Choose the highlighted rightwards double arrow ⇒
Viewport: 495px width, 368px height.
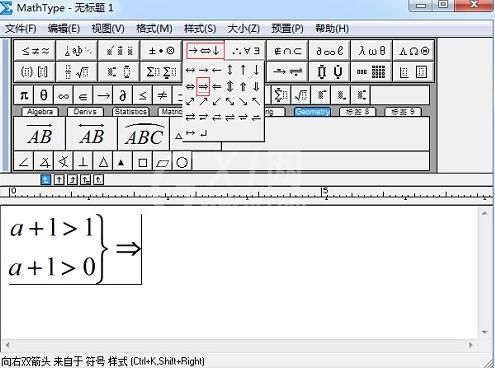point(203,87)
